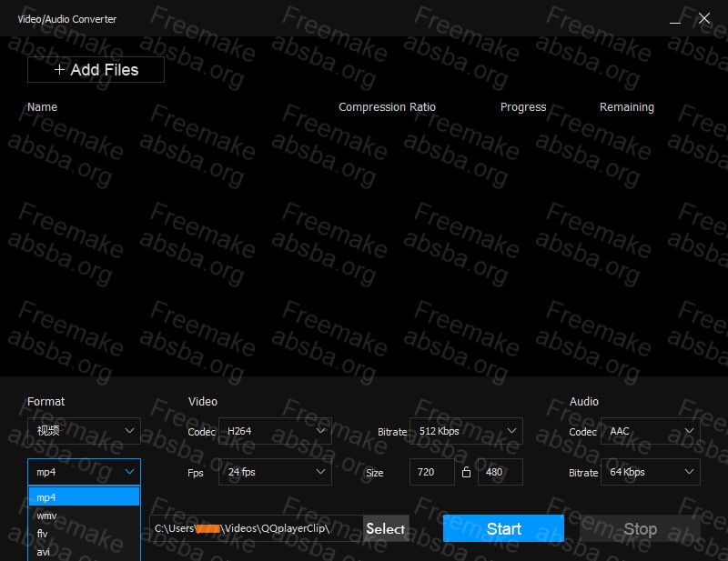Click the Remaining column header

click(x=626, y=107)
